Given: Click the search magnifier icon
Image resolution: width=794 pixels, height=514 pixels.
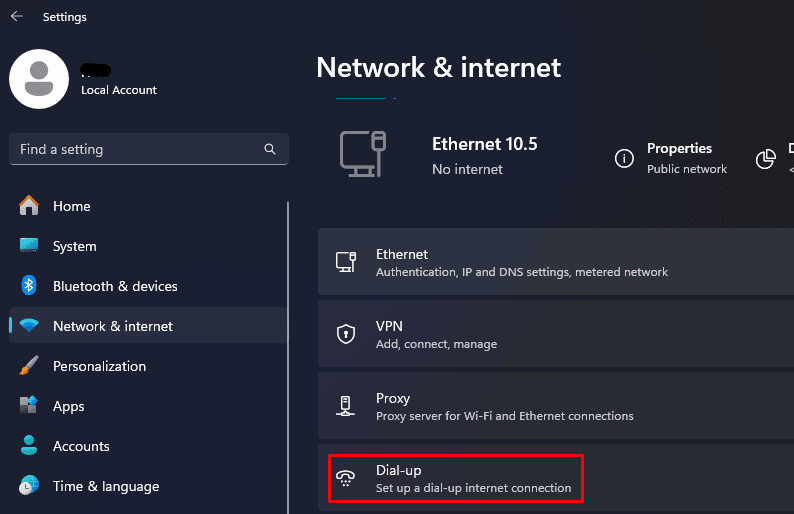Looking at the screenshot, I should coord(270,149).
